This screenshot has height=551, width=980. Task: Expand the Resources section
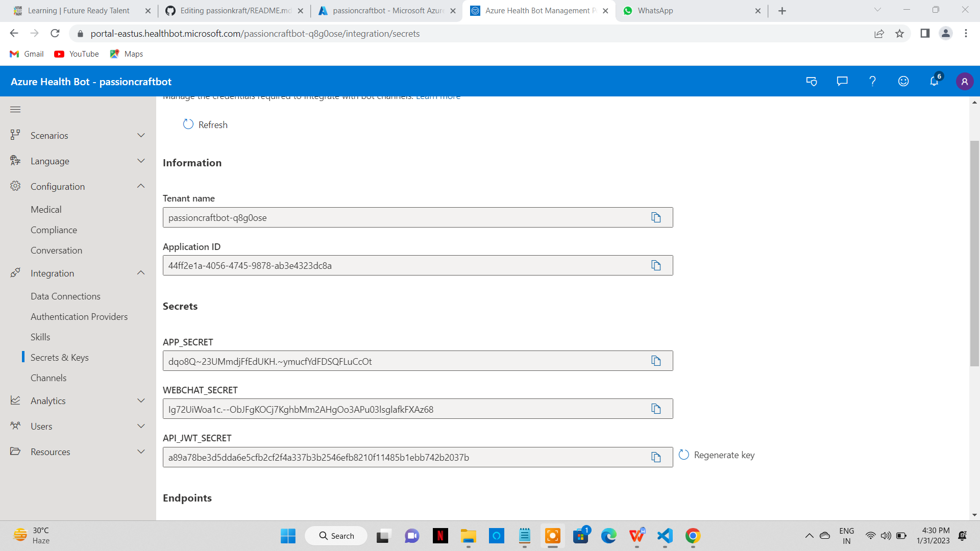point(141,452)
